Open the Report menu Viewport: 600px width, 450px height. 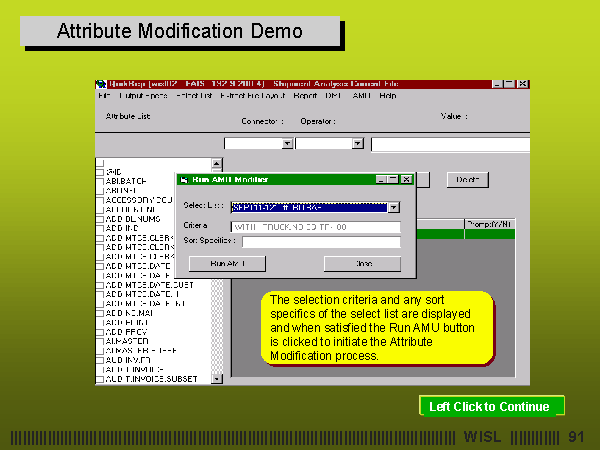pos(305,96)
